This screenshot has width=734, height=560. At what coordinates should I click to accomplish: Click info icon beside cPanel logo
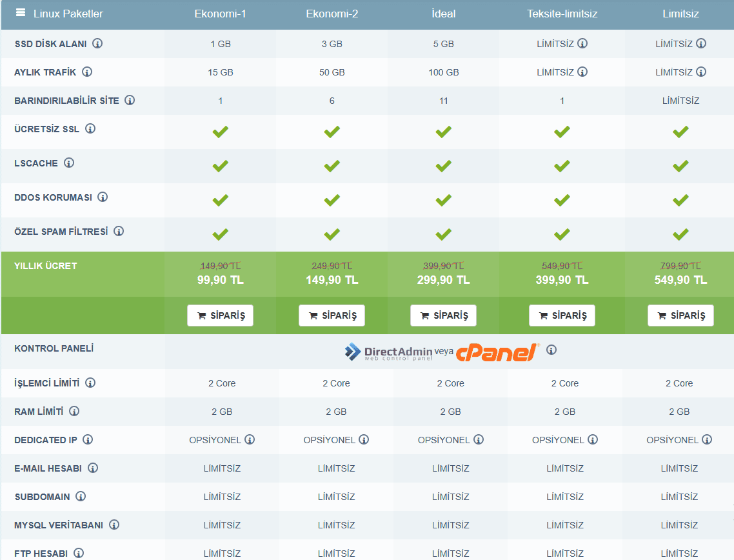tap(551, 350)
